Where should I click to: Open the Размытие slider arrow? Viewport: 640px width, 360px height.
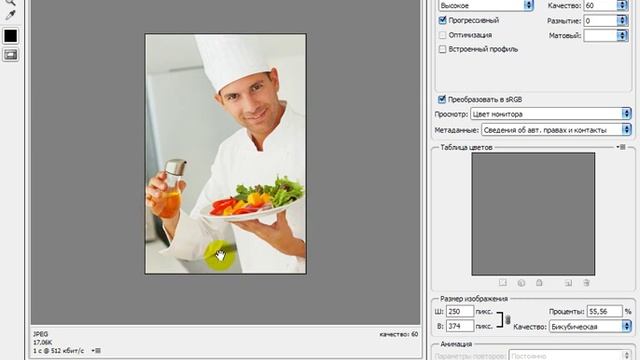click(622, 20)
